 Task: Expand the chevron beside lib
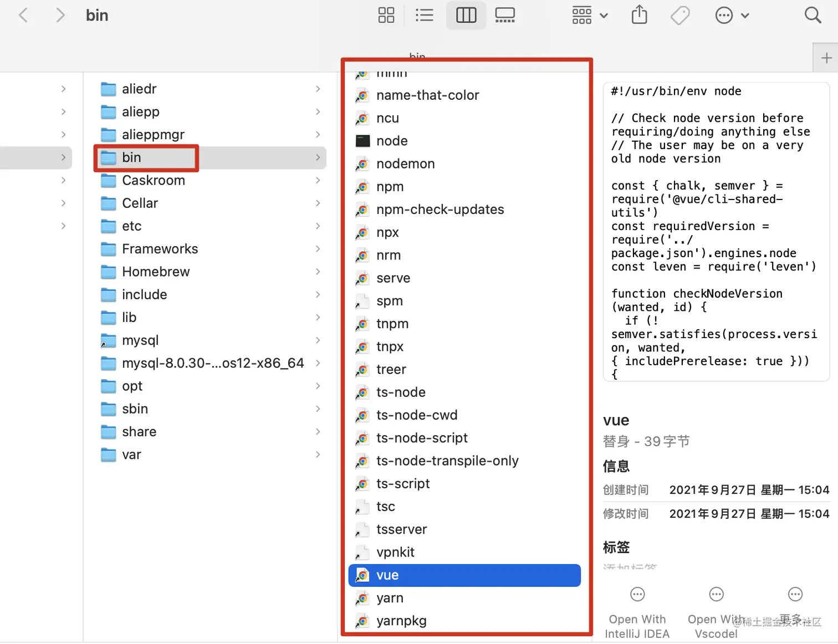318,317
